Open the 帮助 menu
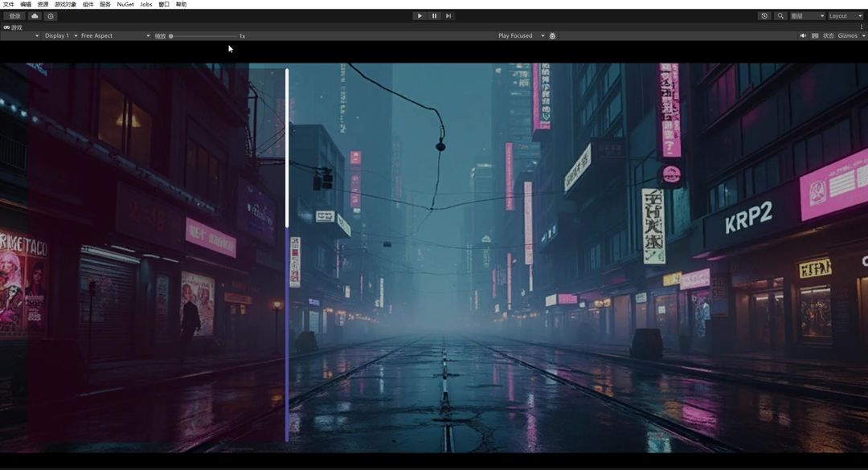The width and height of the screenshot is (868, 470). pos(181,4)
